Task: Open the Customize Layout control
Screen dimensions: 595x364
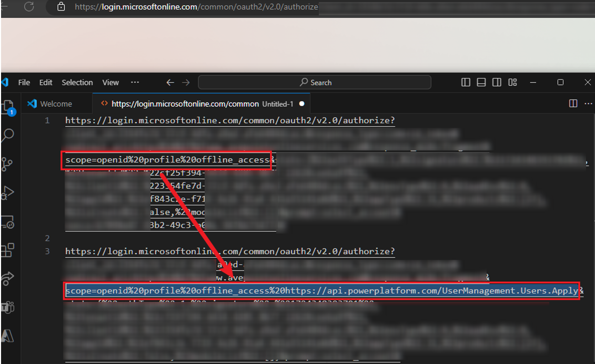Action: 512,82
